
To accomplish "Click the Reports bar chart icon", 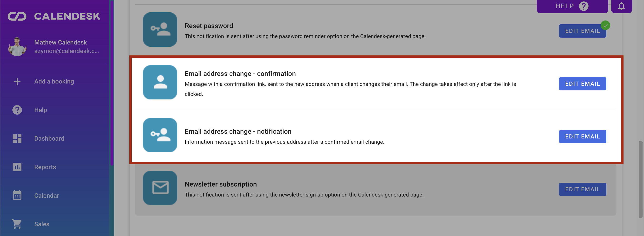I will click(x=17, y=167).
